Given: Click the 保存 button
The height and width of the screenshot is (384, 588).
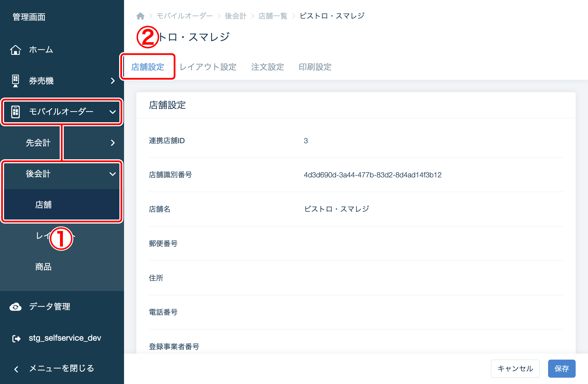Looking at the screenshot, I should coord(562,369).
